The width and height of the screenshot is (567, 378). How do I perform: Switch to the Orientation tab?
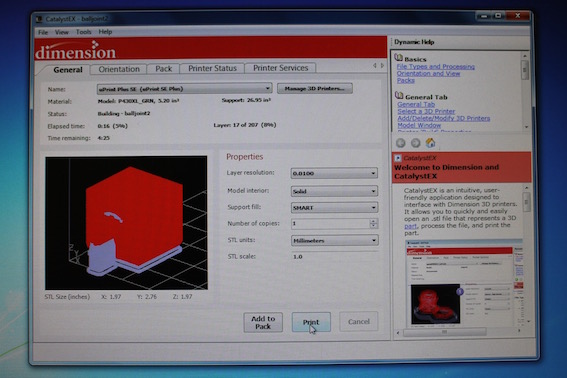(x=119, y=69)
